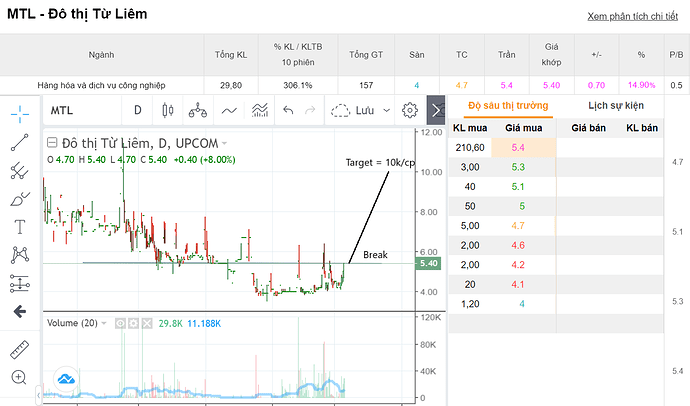This screenshot has width=690, height=406.
Task: Select the 5.4 bid price row
Action: pos(556,147)
